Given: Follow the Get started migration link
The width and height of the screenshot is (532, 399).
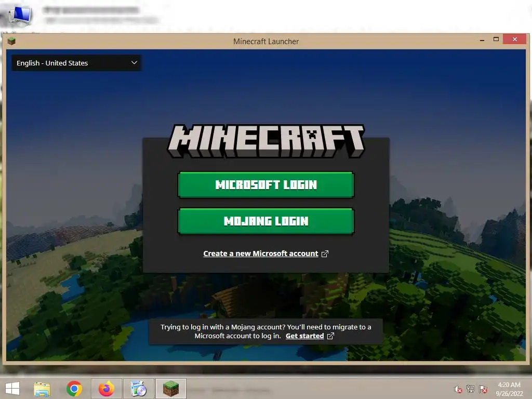Looking at the screenshot, I should 310,336.
